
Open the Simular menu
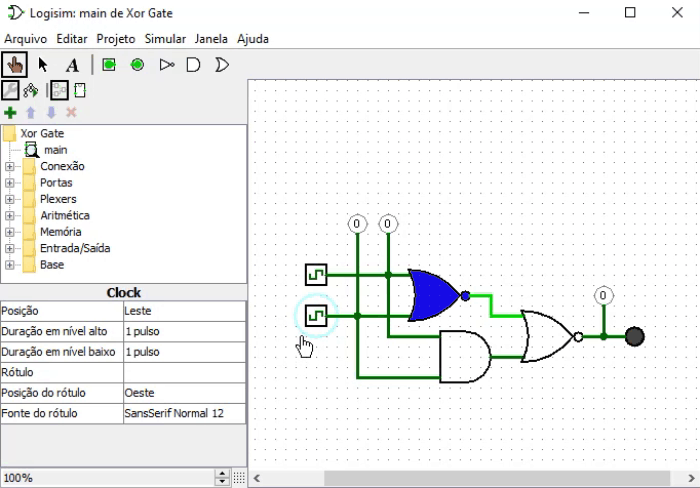coord(165,39)
